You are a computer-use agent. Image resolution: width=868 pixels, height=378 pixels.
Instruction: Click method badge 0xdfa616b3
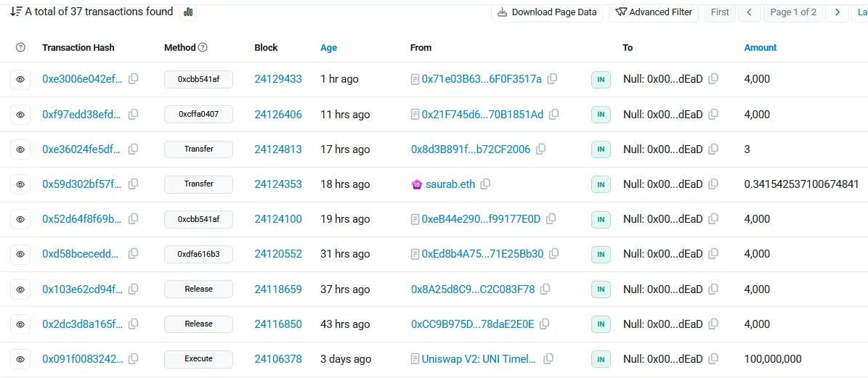[x=199, y=254]
